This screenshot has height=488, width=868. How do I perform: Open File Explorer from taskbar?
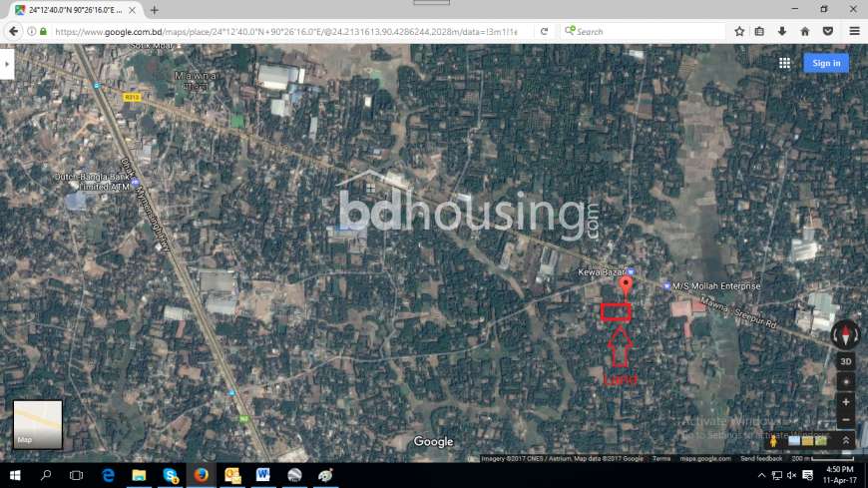click(x=139, y=475)
